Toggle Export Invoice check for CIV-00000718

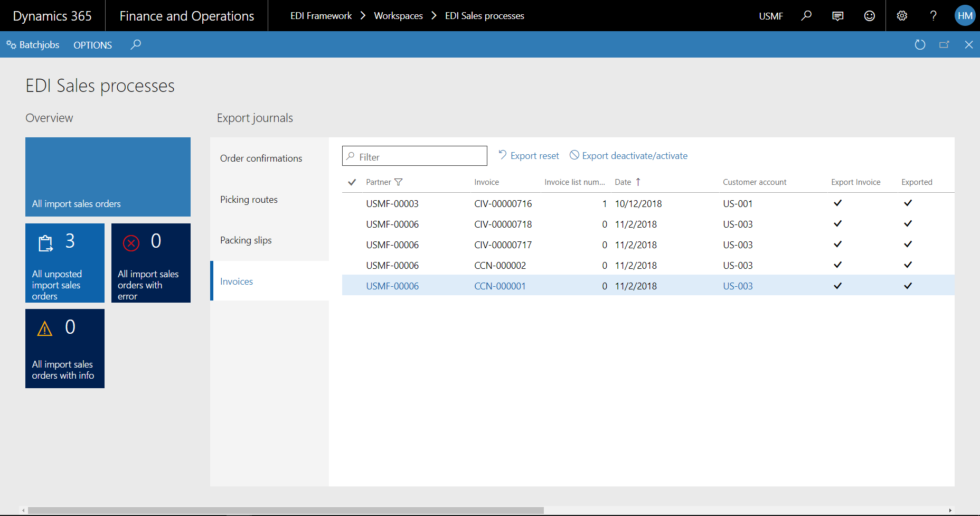(x=837, y=223)
